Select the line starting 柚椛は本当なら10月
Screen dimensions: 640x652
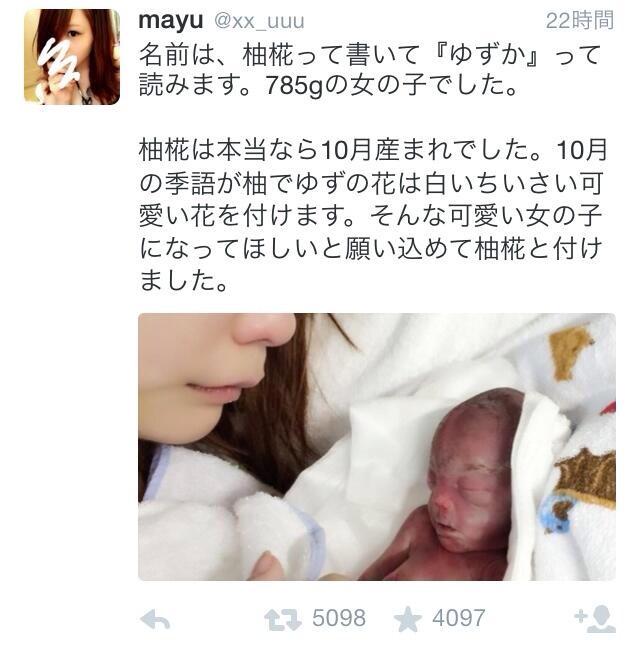373,150
